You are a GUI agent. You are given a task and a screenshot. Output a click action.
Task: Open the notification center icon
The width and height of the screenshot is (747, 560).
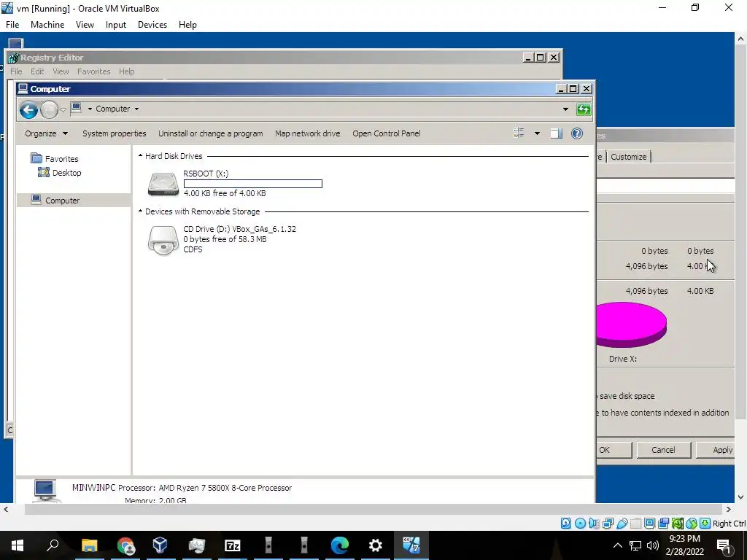pyautogui.click(x=724, y=545)
